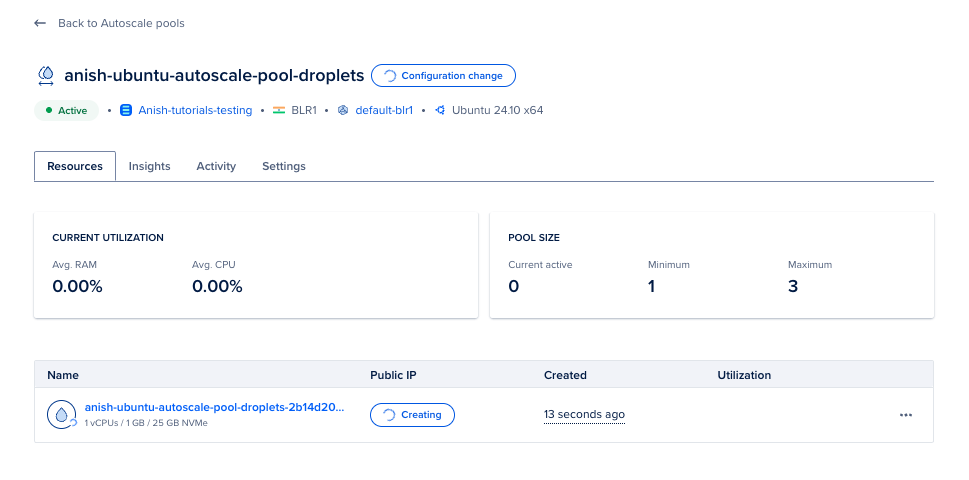Screen dimensions: 969x480
Task: Click the Creating status badge in the row
Action: pyautogui.click(x=412, y=415)
